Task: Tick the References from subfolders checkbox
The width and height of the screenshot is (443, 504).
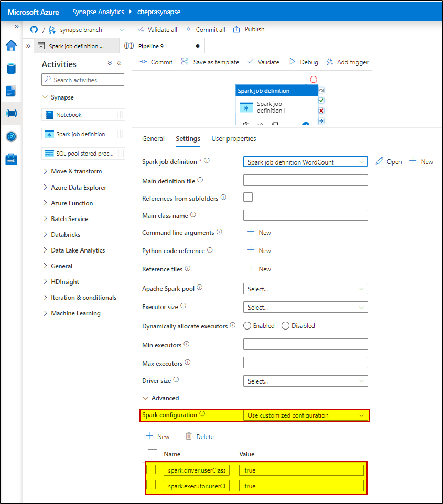Action: coord(248,197)
